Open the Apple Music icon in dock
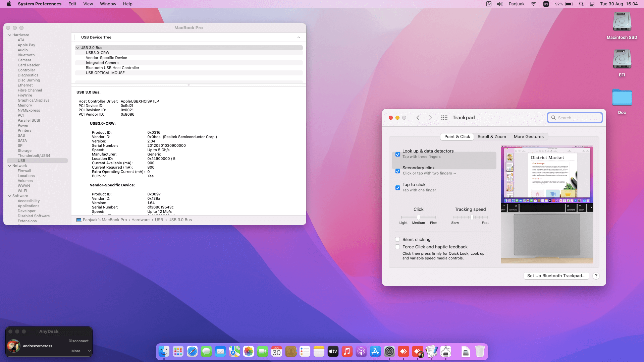Viewport: 644px width, 362px height. 347,351
